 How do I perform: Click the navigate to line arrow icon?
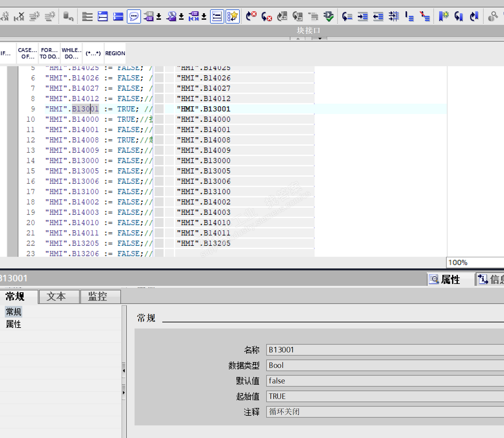[x=347, y=16]
